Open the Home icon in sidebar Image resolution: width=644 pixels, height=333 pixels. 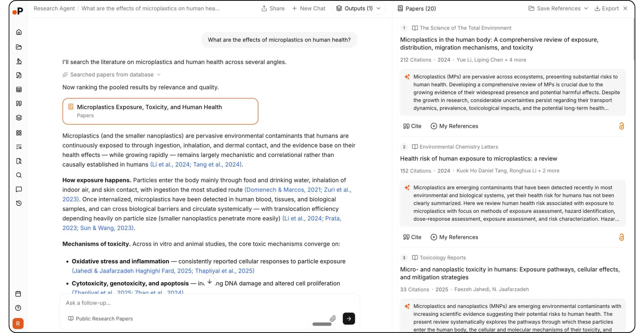point(19,32)
